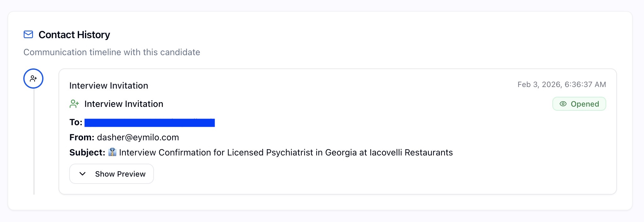Image resolution: width=644 pixels, height=222 pixels.
Task: Click the Opened status badge text
Action: pos(585,104)
